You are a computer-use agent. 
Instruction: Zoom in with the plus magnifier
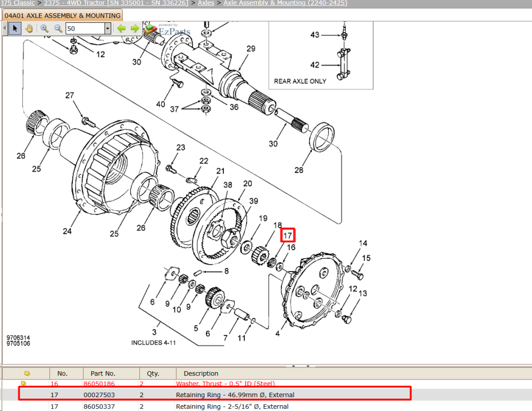coord(44,28)
